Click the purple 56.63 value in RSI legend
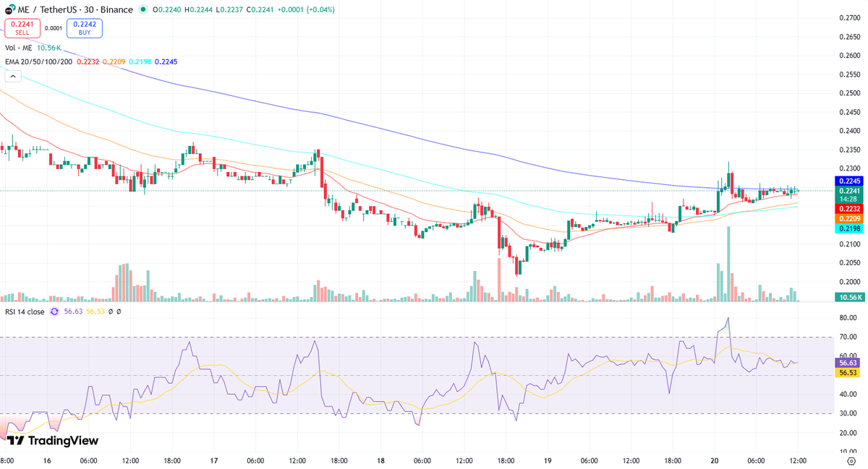The image size is (868, 469). tap(73, 311)
